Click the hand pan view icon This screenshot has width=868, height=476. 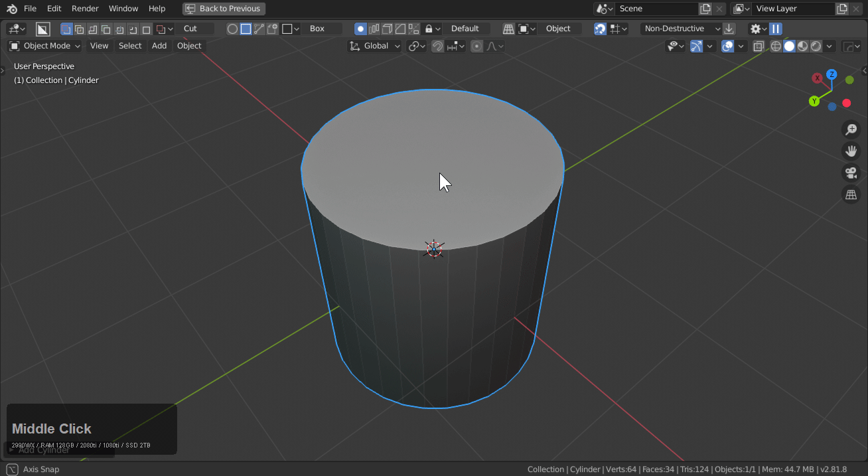pyautogui.click(x=851, y=151)
